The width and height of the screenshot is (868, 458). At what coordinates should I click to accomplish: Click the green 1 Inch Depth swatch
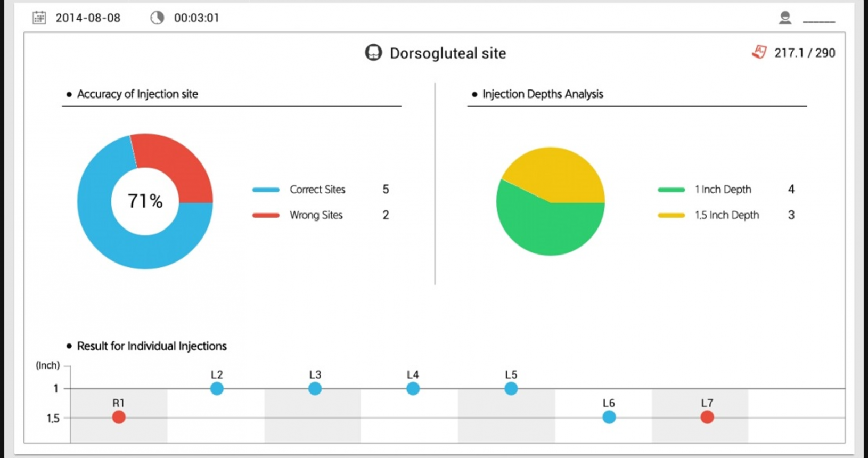(x=671, y=190)
